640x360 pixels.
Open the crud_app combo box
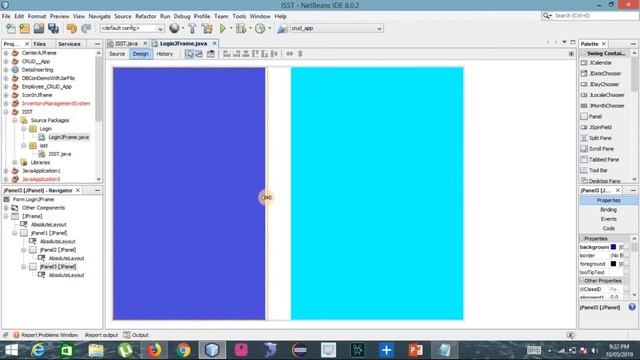(336, 28)
